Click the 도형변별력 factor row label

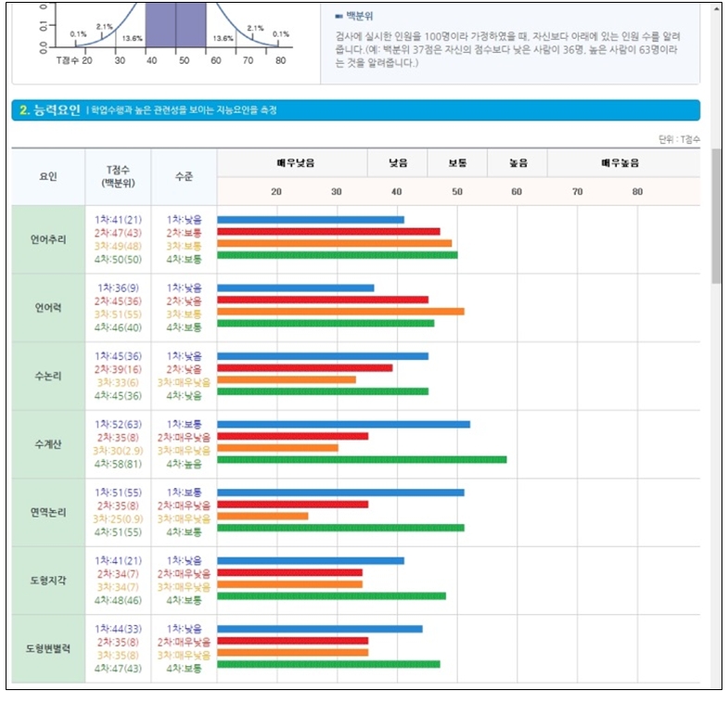pos(48,648)
